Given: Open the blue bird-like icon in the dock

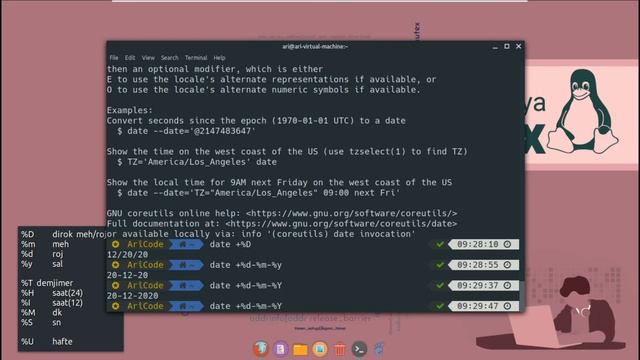Looking at the screenshot, I should tap(379, 349).
